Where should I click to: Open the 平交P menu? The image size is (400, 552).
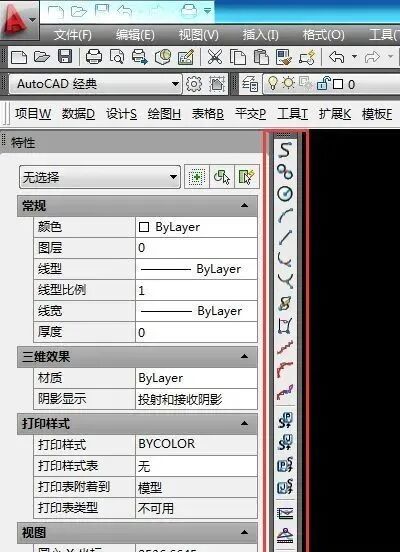click(250, 114)
